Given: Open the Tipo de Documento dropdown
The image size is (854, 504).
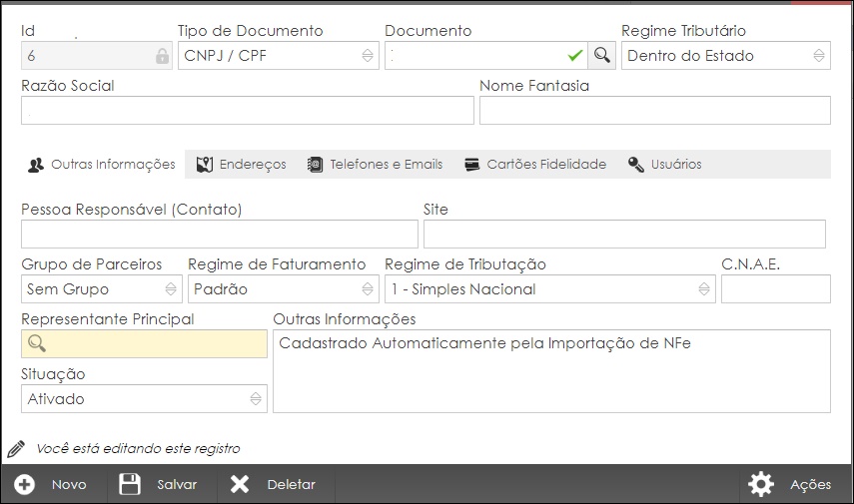Looking at the screenshot, I should click(279, 56).
